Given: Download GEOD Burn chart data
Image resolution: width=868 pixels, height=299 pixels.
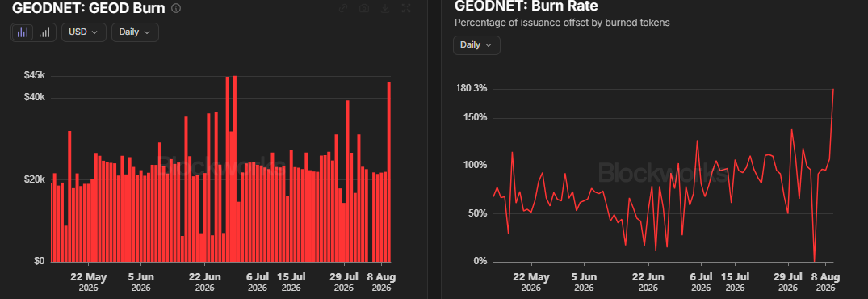Looking at the screenshot, I should coord(384,8).
